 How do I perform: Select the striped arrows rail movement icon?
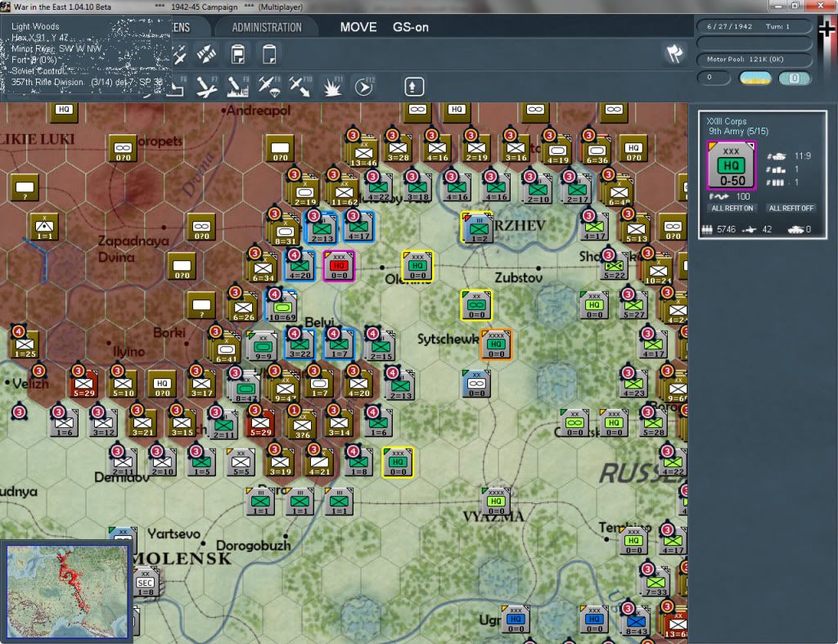(206, 54)
